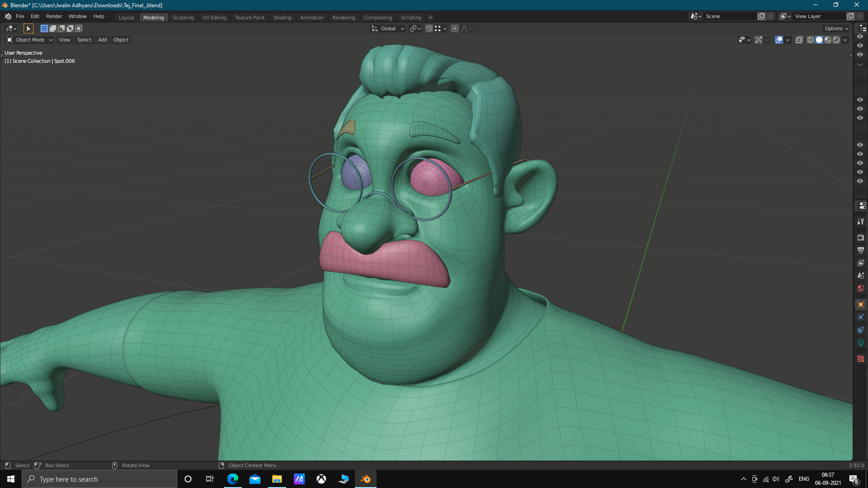Switch to the Texture Paint workspace tab
This screenshot has height=488, width=868.
(250, 18)
